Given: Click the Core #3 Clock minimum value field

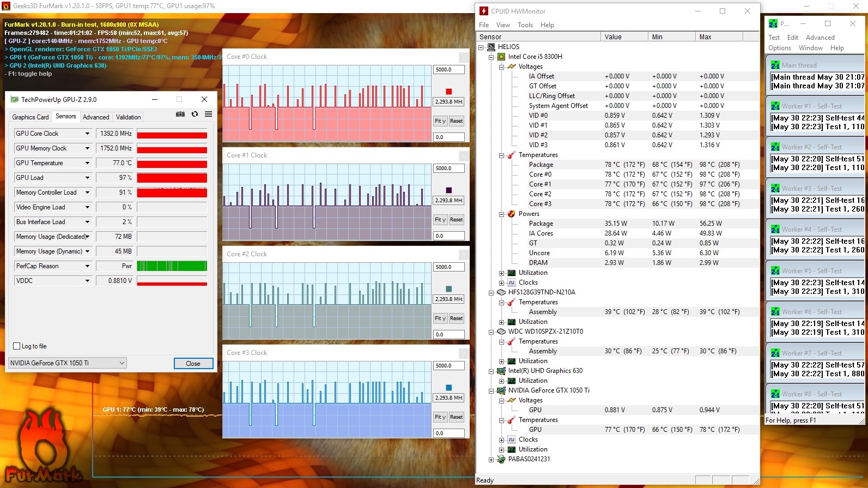Looking at the screenshot, I should coord(450,433).
